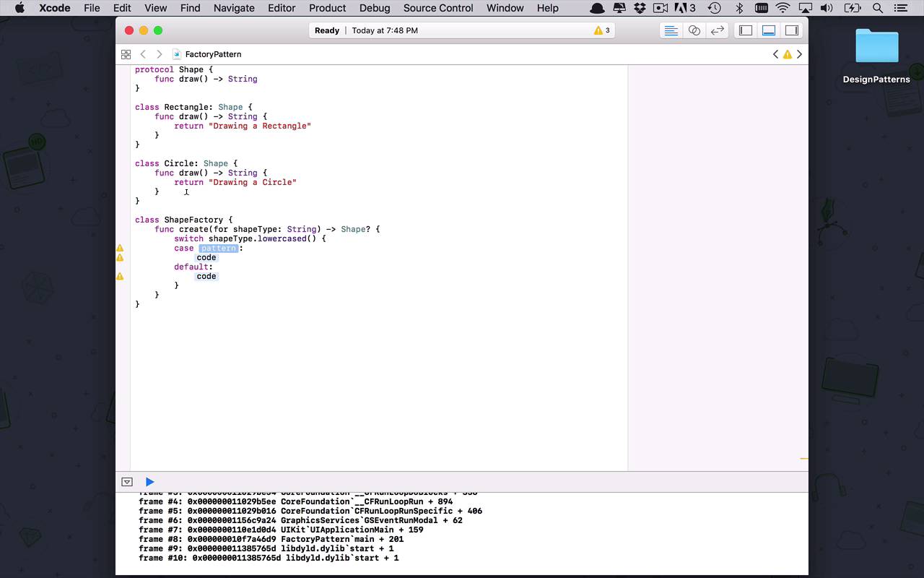Open the 3 warnings indicator in the activity bar
This screenshot has height=578, width=924.
[602, 30]
